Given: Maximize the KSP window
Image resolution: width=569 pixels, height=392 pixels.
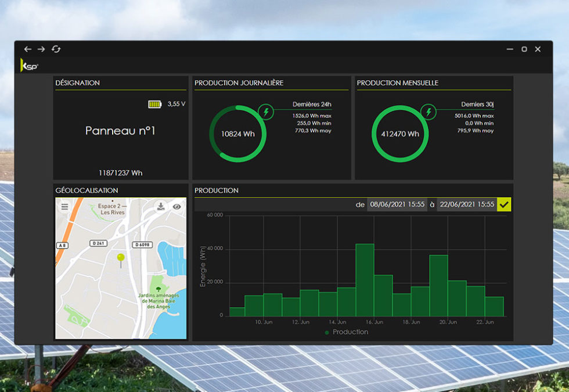Looking at the screenshot, I should click(x=524, y=49).
